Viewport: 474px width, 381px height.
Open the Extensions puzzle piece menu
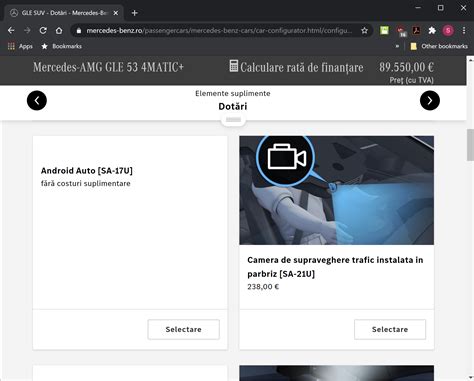432,31
